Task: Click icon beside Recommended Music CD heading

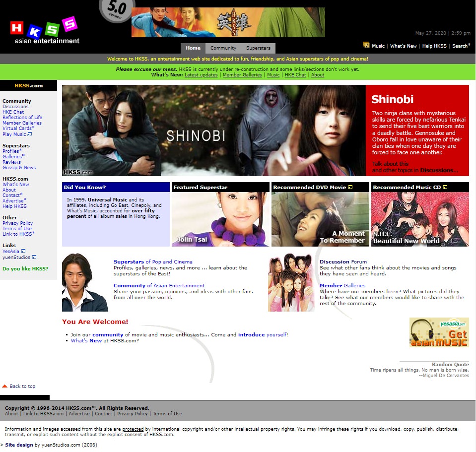Action: pos(445,187)
